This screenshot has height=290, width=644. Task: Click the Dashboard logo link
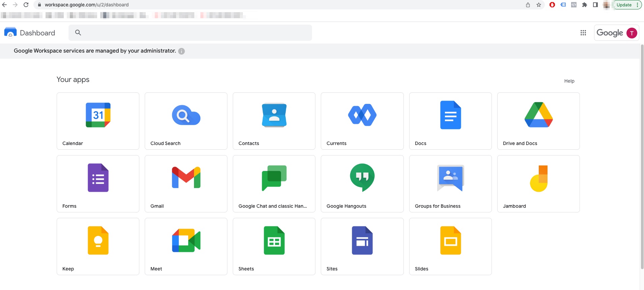[x=30, y=33]
